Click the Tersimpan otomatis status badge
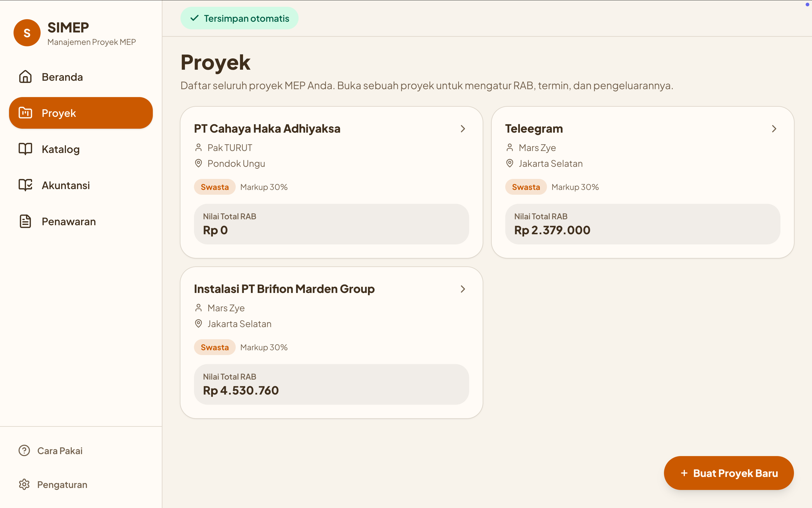This screenshot has width=812, height=508. [x=239, y=18]
